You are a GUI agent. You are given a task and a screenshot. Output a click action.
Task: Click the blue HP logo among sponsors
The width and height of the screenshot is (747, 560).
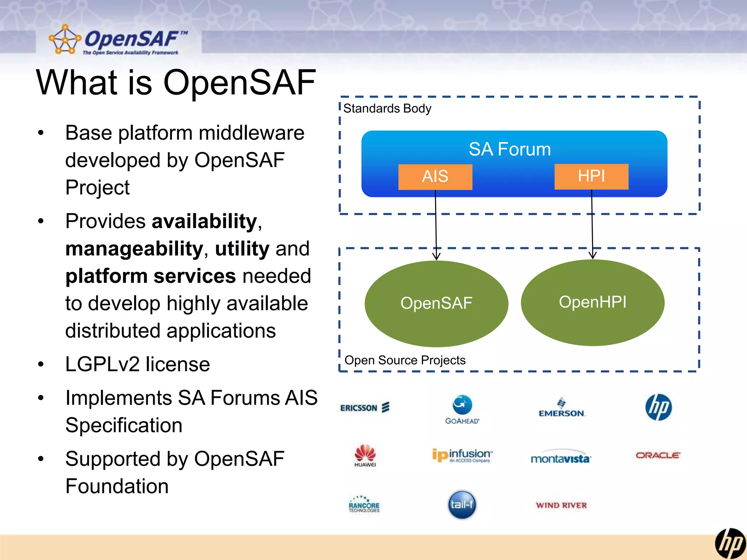(658, 407)
